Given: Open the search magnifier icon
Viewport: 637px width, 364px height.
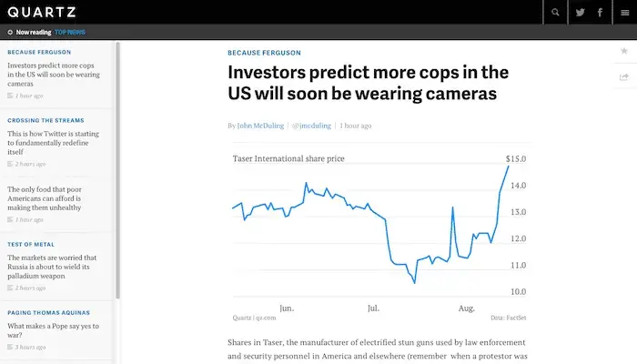Looking at the screenshot, I should [x=555, y=13].
